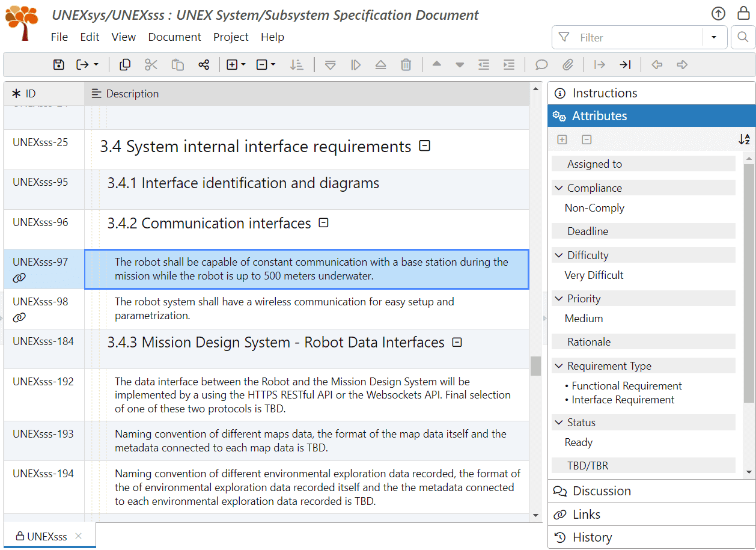Collapse the Difficulty attribute group
756x550 pixels.
click(558, 255)
